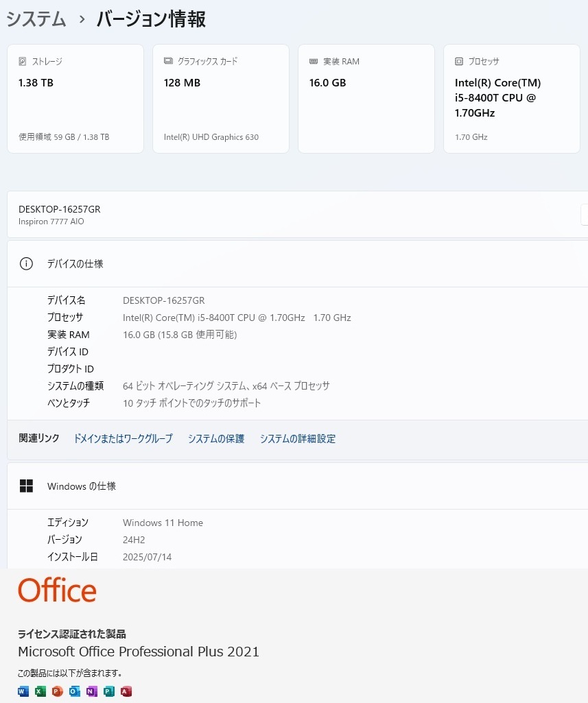Click the Word app icon

(23, 691)
